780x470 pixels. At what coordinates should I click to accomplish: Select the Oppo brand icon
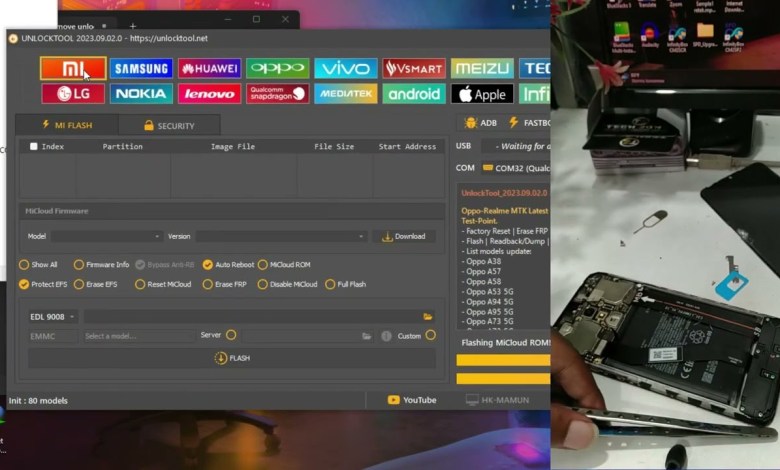tap(278, 68)
